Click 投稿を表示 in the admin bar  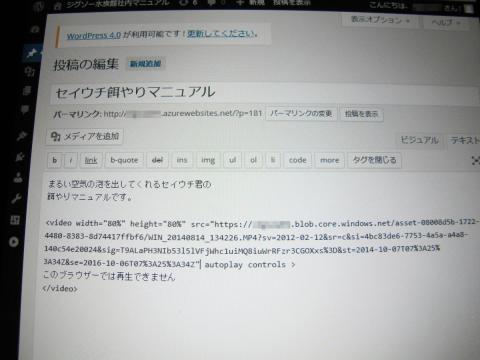(x=291, y=3)
